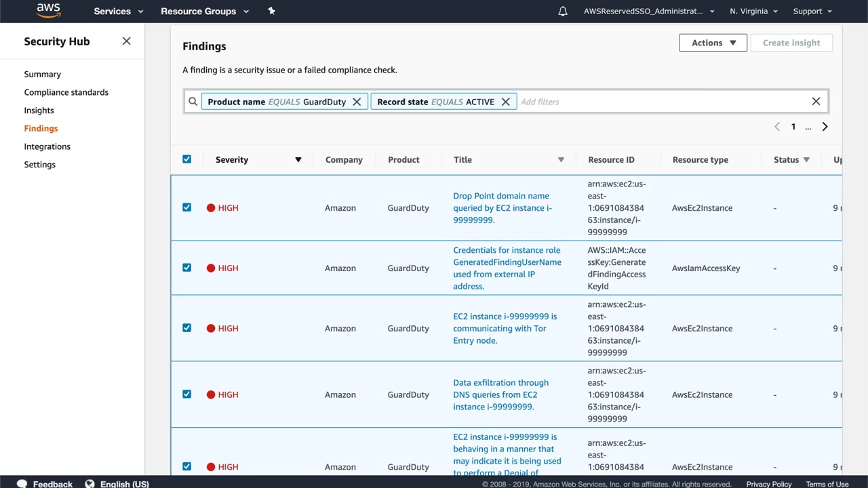Toggle the select-all findings checkbox

point(186,159)
